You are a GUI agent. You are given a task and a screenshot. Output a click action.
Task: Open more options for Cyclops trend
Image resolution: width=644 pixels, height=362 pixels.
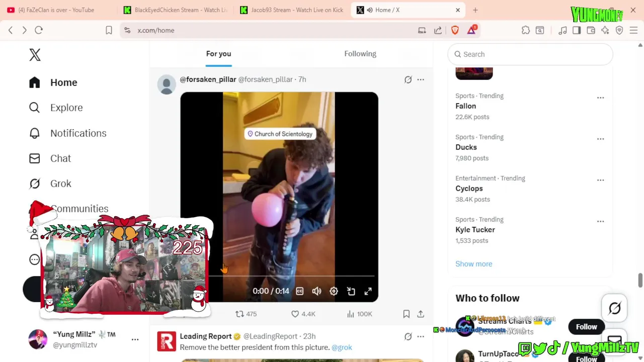(600, 180)
